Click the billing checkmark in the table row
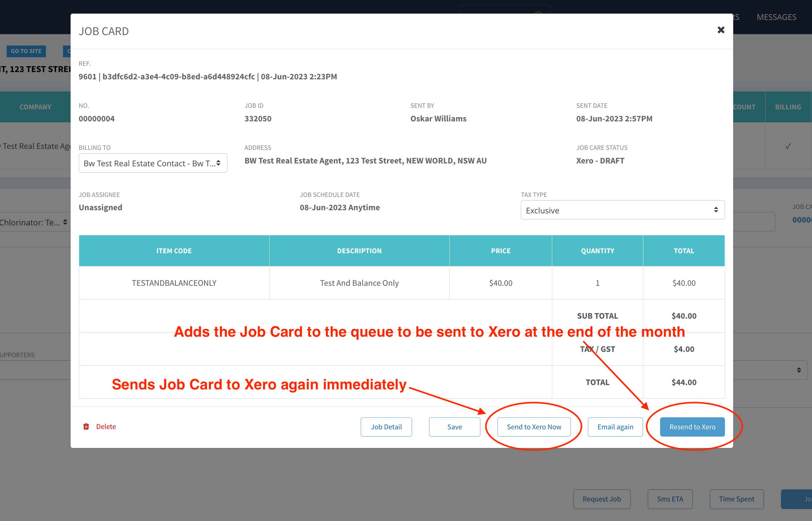812x521 pixels. click(x=788, y=146)
